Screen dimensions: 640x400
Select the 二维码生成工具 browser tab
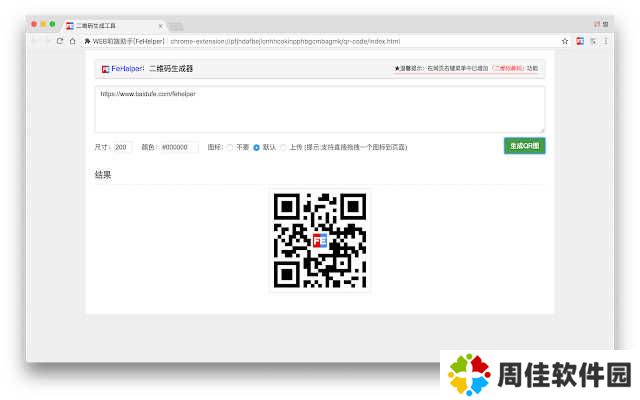(112, 24)
